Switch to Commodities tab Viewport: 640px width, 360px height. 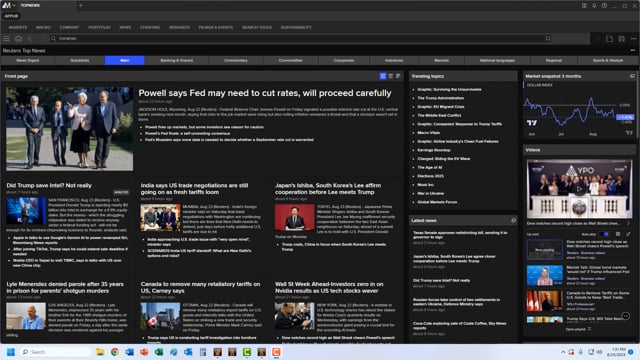coord(291,60)
